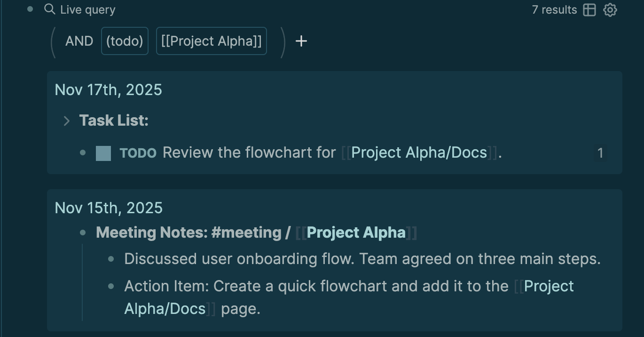The width and height of the screenshot is (644, 337).
Task: Expand the Task List breadcrumb chevron
Action: click(67, 121)
